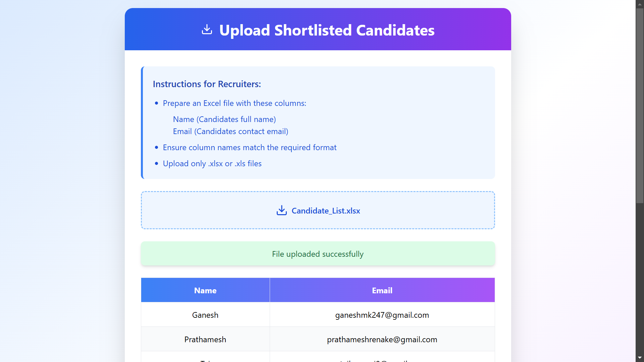The height and width of the screenshot is (362, 644).
Task: Click the 'Upload only .xlsx or .xls files' line
Action: 212,164
